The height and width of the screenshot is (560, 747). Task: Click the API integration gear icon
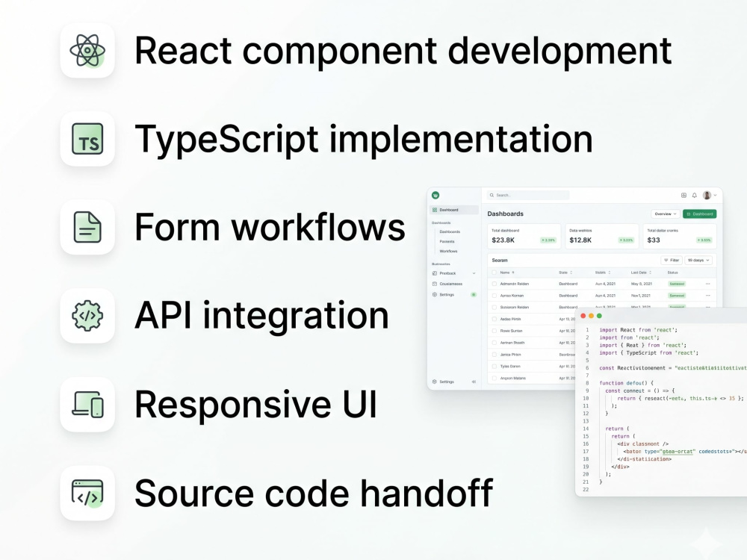click(87, 316)
